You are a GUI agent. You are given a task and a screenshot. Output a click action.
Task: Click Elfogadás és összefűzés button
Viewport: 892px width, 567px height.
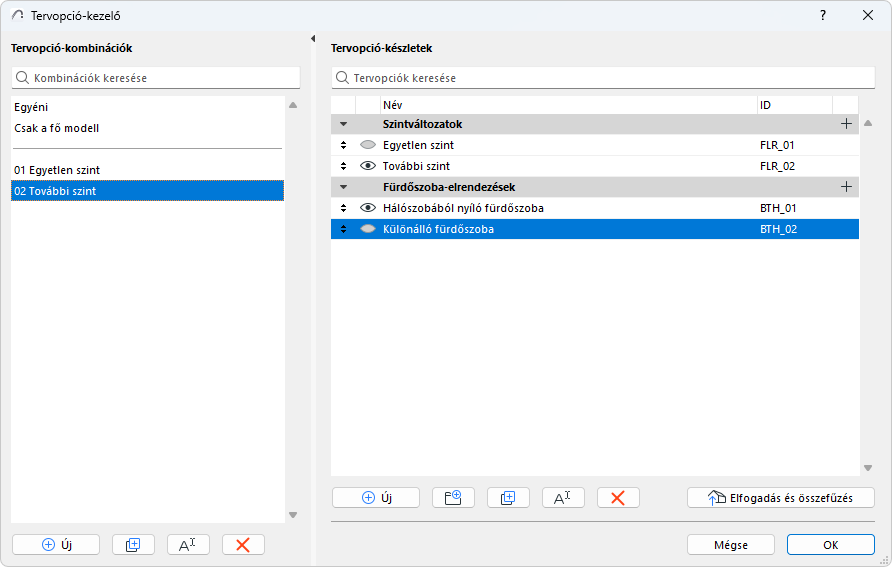(780, 498)
